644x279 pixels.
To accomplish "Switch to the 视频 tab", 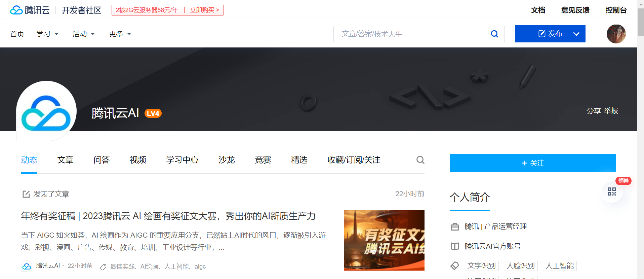I will pos(138,160).
